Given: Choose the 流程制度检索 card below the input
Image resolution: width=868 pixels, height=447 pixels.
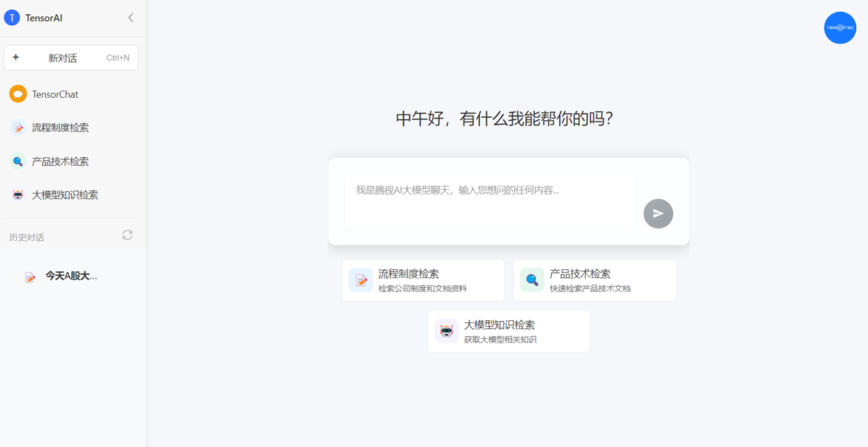Looking at the screenshot, I should click(423, 280).
